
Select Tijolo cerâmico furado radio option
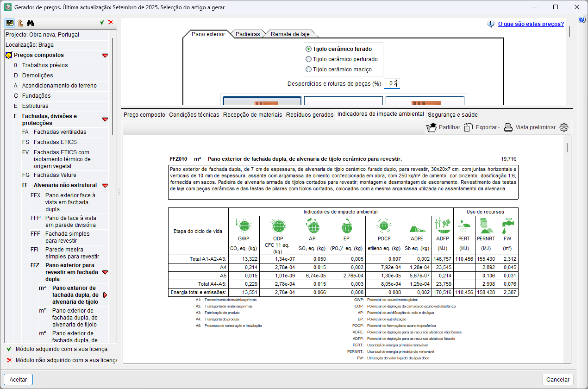tap(309, 49)
